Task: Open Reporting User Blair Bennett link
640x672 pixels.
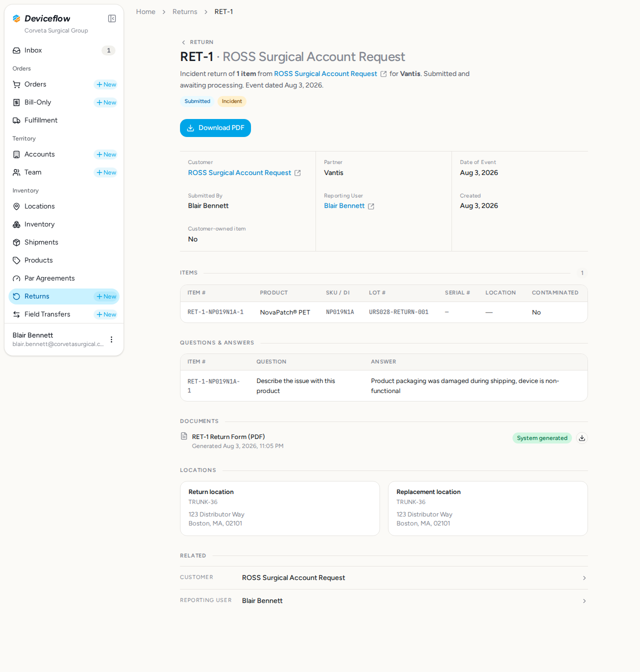Action: click(x=344, y=205)
